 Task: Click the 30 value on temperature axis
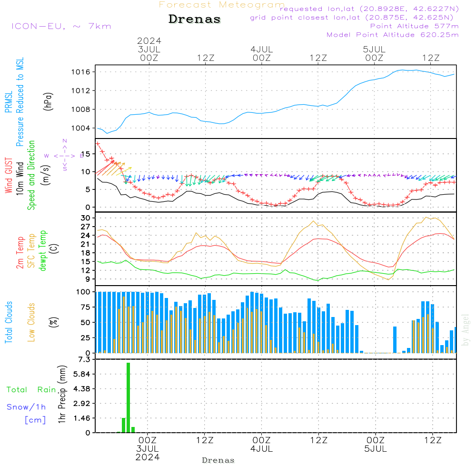click(86, 218)
